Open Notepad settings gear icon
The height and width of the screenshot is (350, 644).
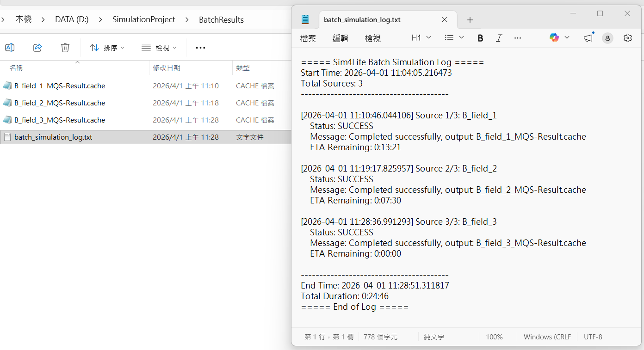pyautogui.click(x=627, y=38)
